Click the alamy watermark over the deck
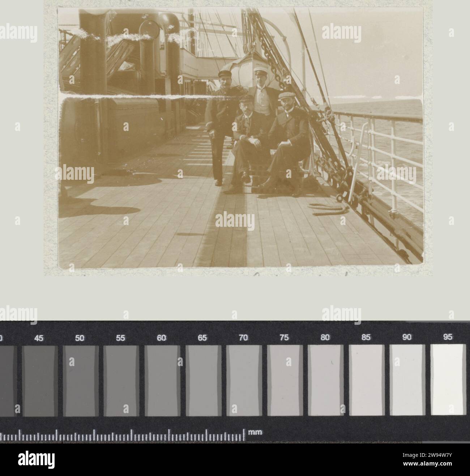The image size is (470, 476). click(x=235, y=221)
